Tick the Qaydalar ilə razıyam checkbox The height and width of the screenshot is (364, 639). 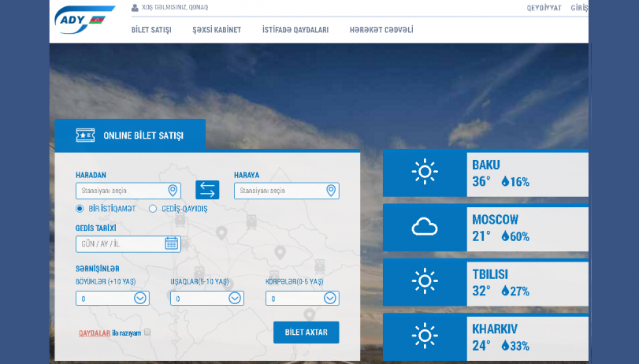coord(147,332)
